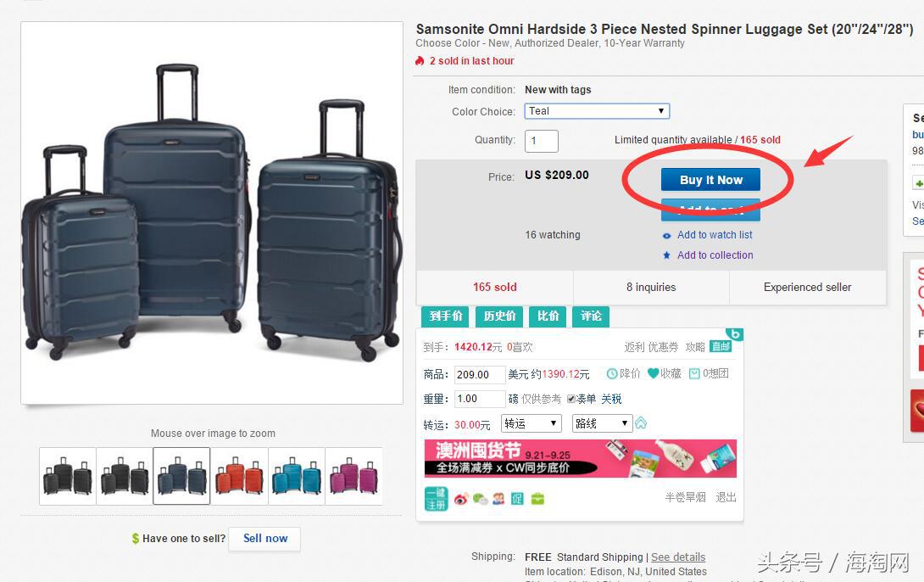Click the Weibo share icon
The image size is (924, 582).
coord(461,499)
